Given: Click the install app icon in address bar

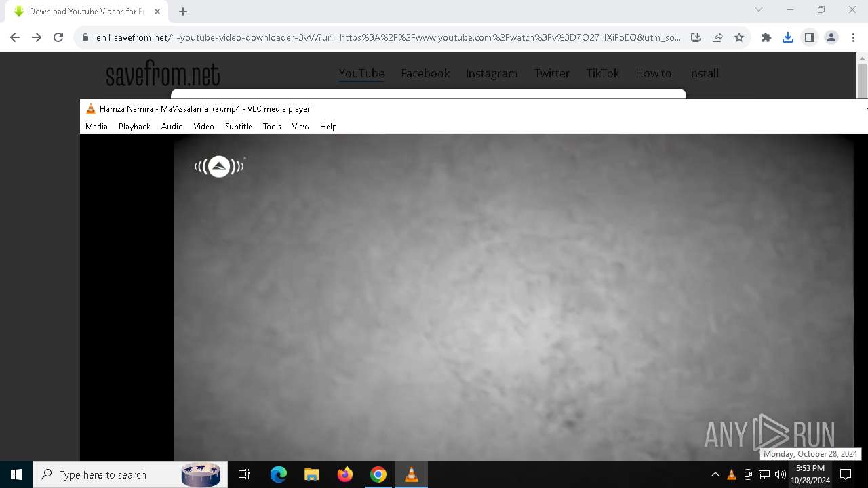Looking at the screenshot, I should click(x=696, y=38).
